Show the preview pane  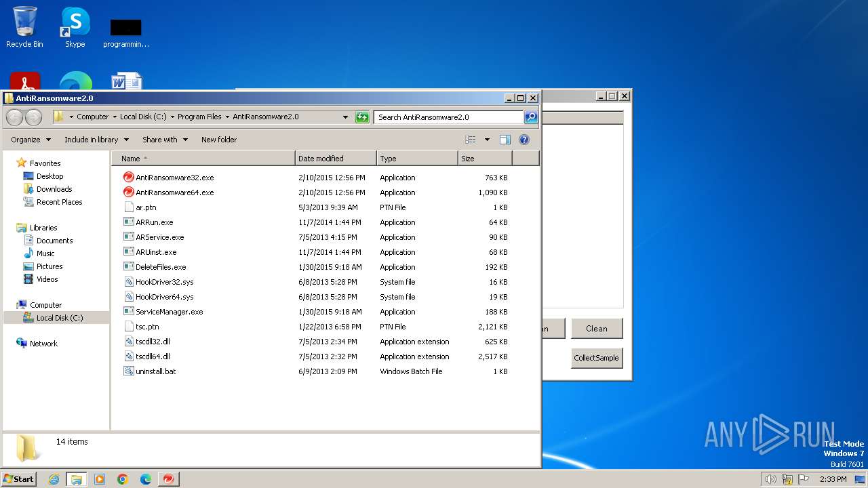pos(505,140)
